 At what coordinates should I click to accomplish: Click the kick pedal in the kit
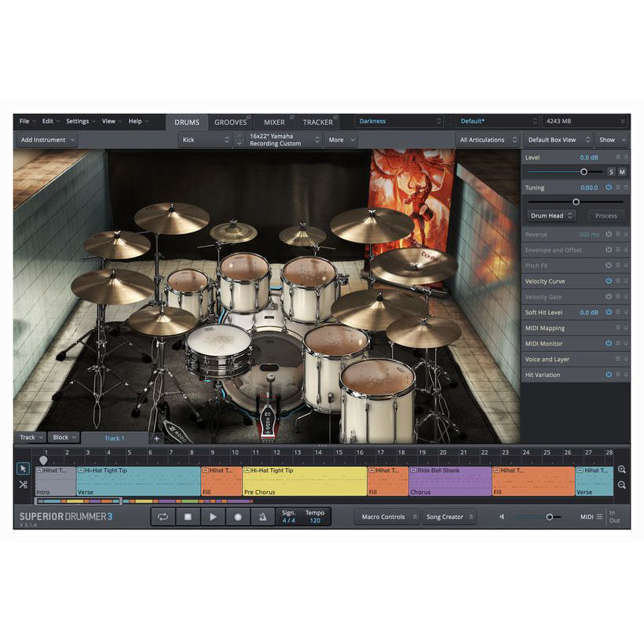(268, 413)
